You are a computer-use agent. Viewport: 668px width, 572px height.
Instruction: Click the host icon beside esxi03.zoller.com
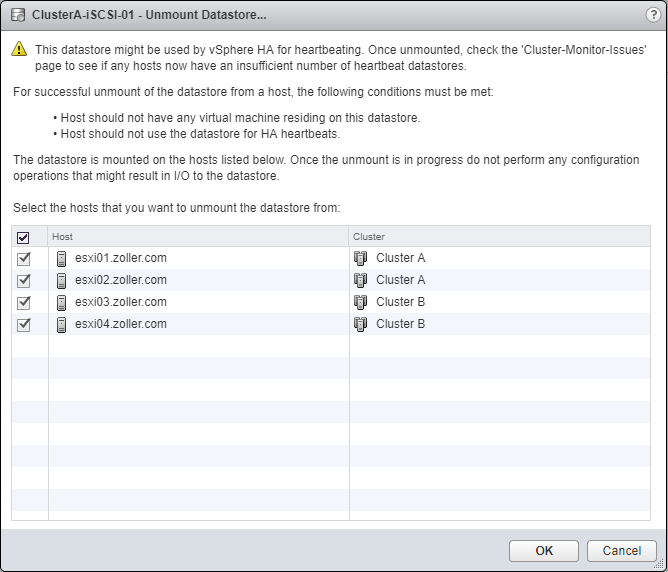(x=62, y=302)
